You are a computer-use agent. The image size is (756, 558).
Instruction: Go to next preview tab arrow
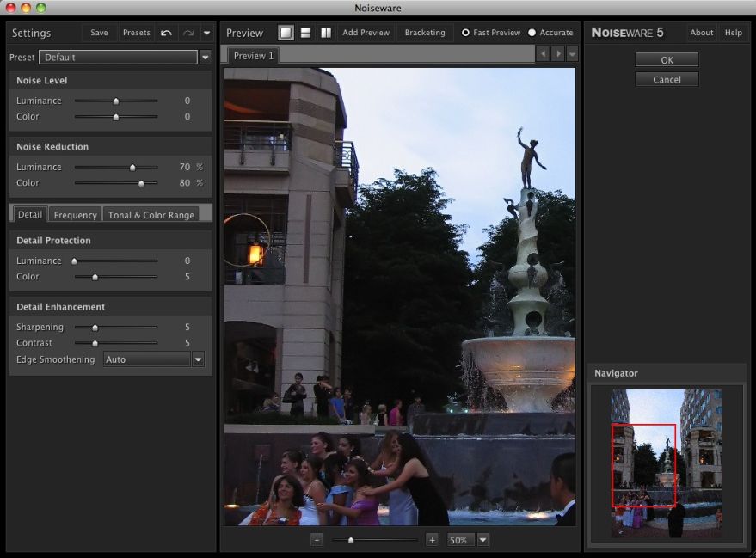(x=557, y=54)
